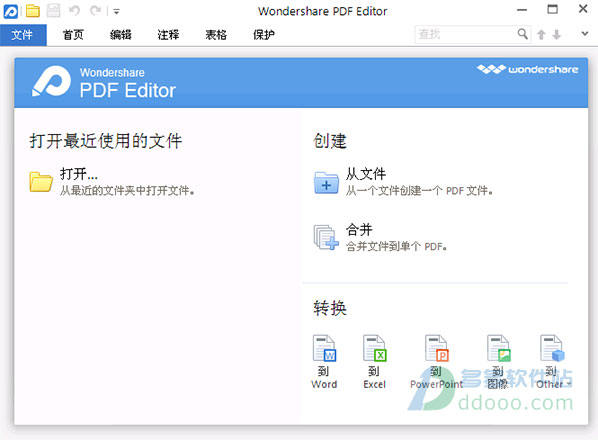Click description 合并文件到单个 PDF。
This screenshot has width=598, height=440.
(396, 246)
